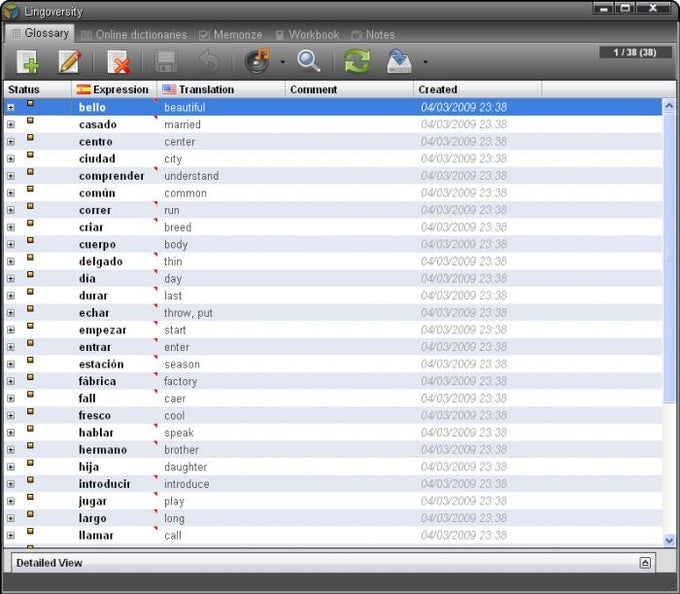This screenshot has height=594, width=680.
Task: Click scrollbar down arrow of glossary list
Action: [x=669, y=540]
